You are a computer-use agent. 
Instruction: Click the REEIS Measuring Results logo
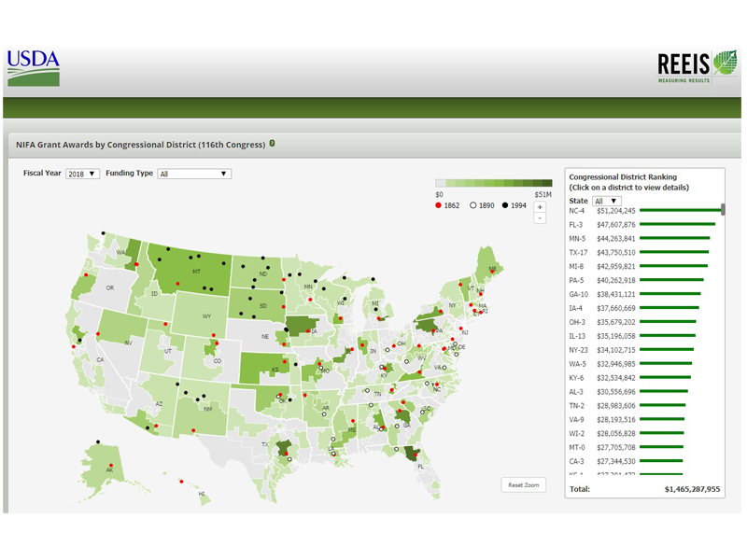click(x=697, y=67)
